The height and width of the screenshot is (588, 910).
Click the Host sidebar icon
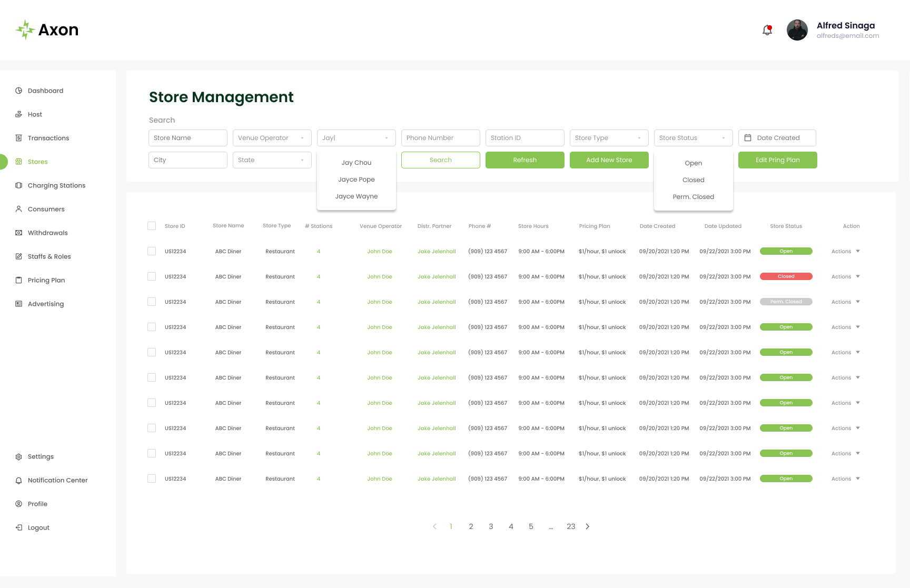[x=18, y=114]
